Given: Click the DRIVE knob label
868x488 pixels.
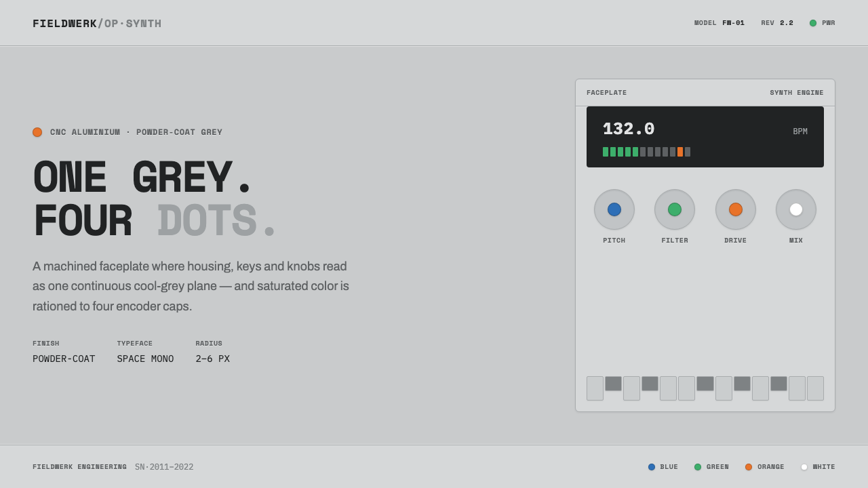Looking at the screenshot, I should (736, 241).
